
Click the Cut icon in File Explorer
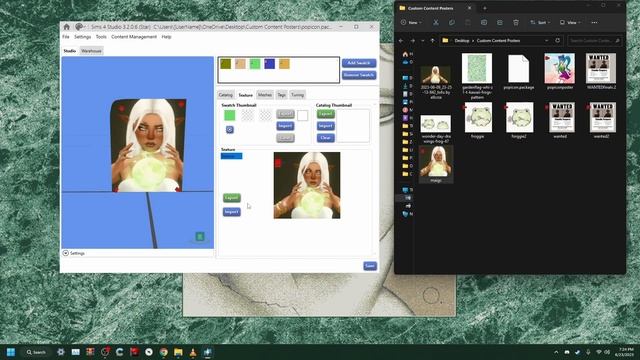[x=436, y=22]
